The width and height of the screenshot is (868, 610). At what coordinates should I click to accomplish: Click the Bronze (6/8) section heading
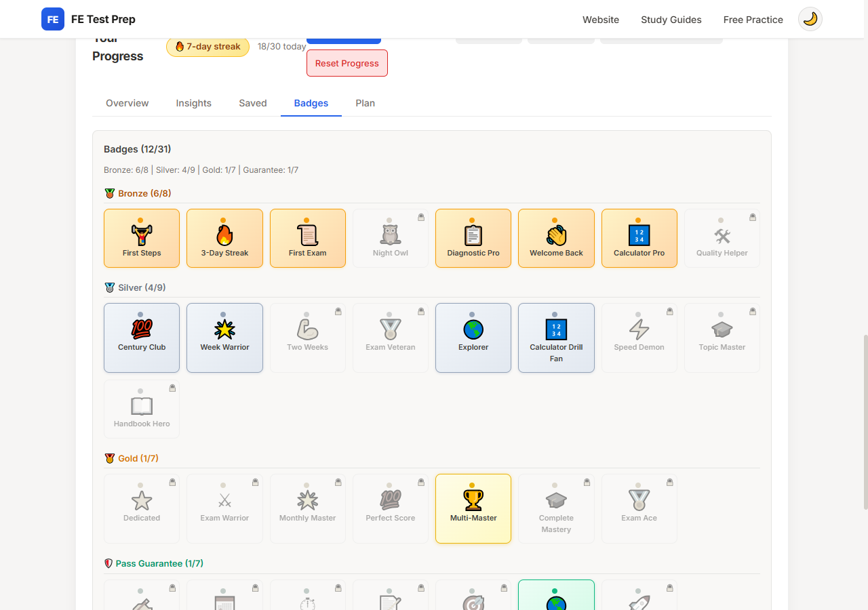pos(138,193)
